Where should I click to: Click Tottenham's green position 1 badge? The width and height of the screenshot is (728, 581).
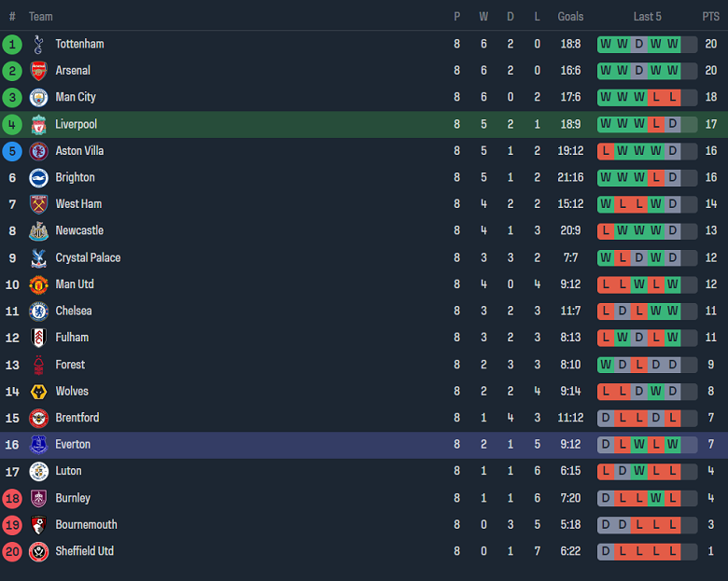12,44
